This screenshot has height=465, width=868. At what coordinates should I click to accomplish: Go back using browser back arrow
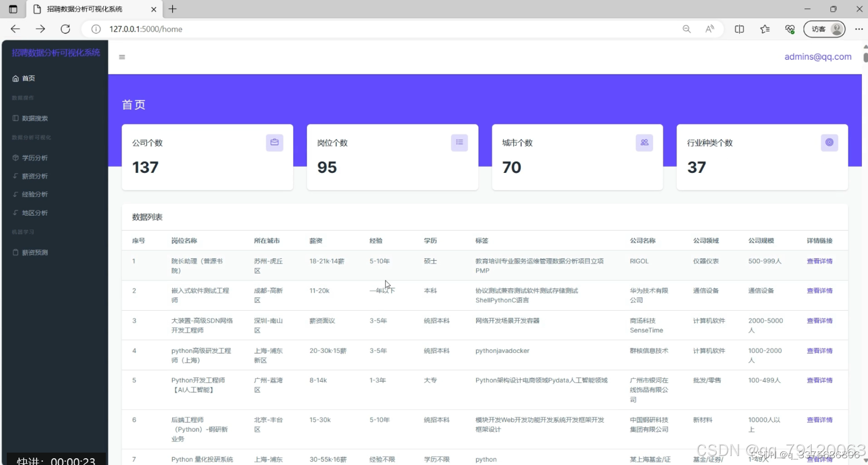[x=15, y=29]
